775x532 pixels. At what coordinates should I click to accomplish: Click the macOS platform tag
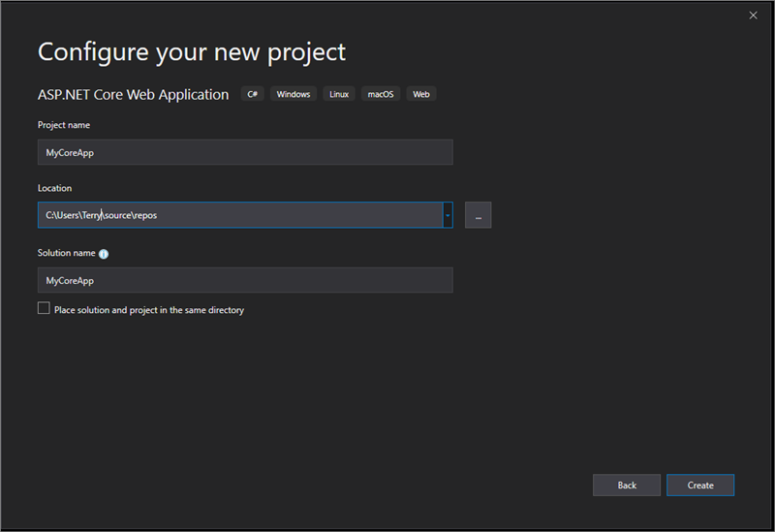click(380, 94)
